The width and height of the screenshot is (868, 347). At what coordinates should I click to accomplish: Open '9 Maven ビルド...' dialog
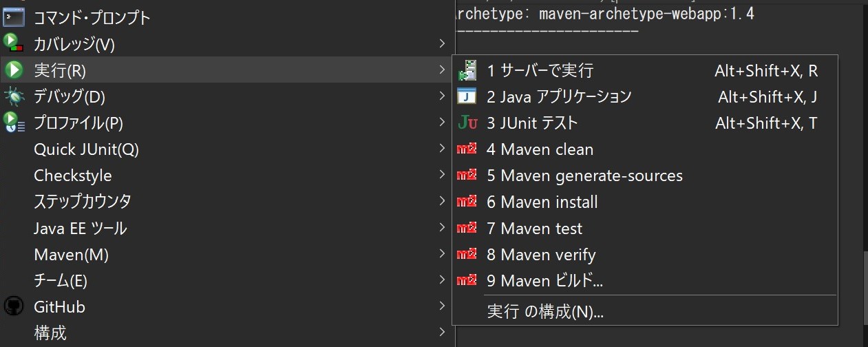[x=645, y=280]
